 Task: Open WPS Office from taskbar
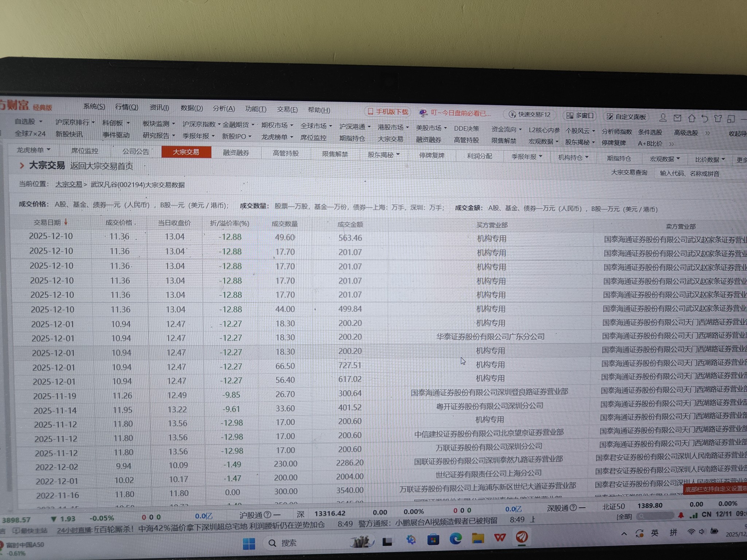pyautogui.click(x=500, y=537)
